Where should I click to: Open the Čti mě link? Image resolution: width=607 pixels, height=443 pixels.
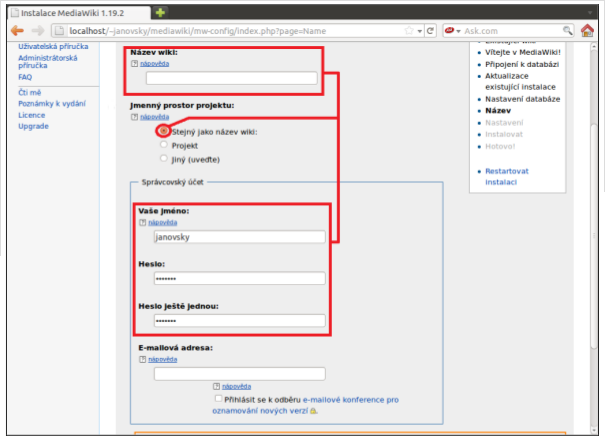29,93
